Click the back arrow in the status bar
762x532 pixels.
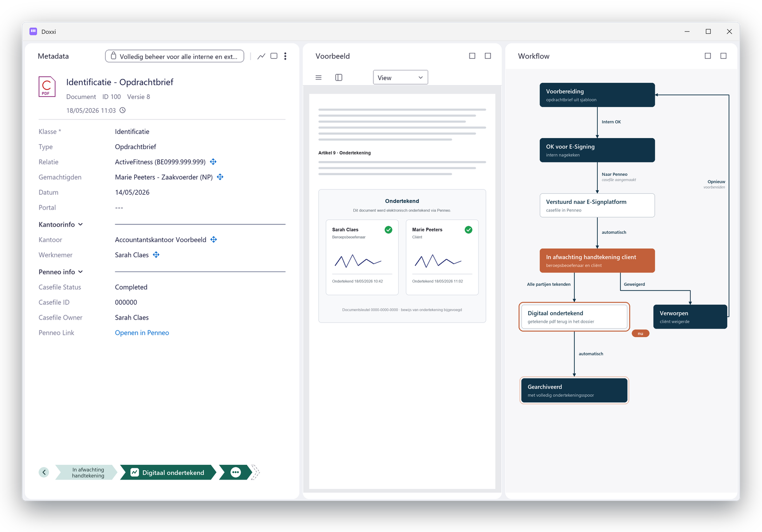coord(44,472)
